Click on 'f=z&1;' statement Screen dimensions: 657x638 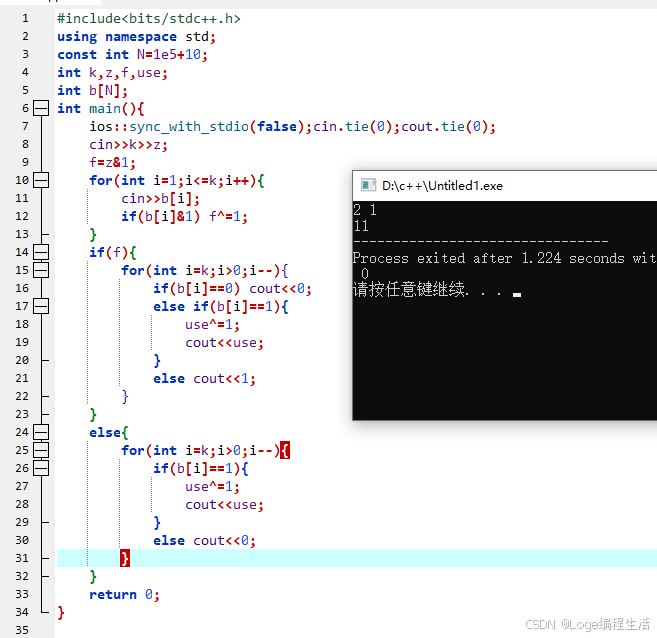click(x=112, y=163)
